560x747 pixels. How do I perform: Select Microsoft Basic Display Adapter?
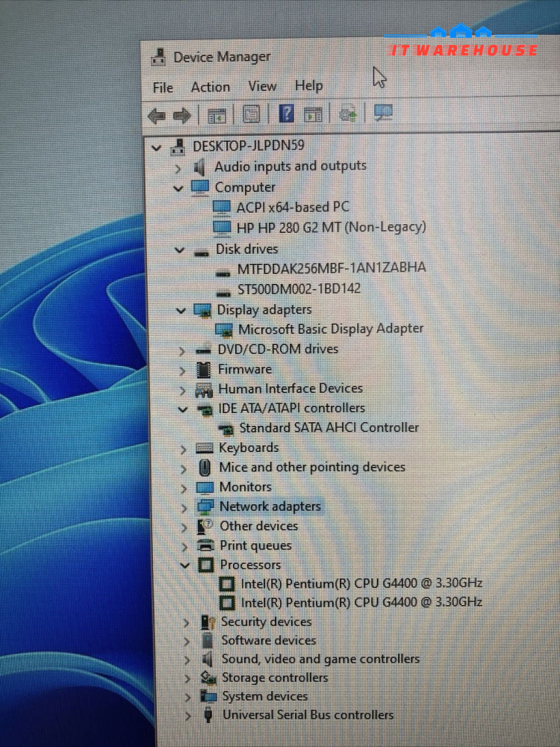pos(331,329)
